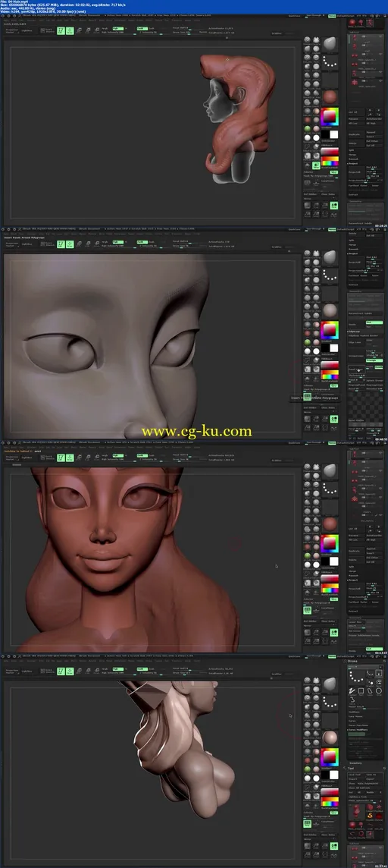The image size is (388, 868).
Task: Select the green material sphere in the smiling face frame
Action: (x=308, y=556)
